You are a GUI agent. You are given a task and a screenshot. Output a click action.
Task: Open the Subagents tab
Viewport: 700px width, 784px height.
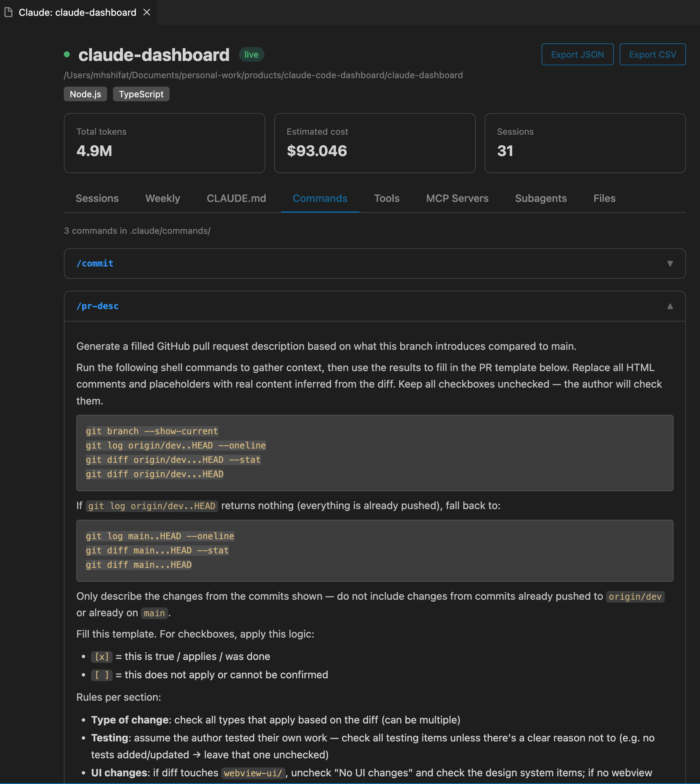click(x=540, y=199)
